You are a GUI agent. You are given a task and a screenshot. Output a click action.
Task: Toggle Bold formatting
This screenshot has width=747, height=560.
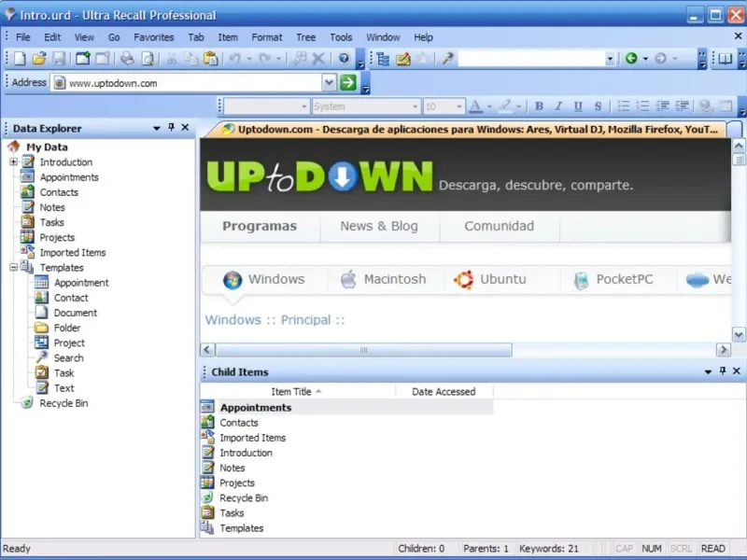(x=539, y=106)
